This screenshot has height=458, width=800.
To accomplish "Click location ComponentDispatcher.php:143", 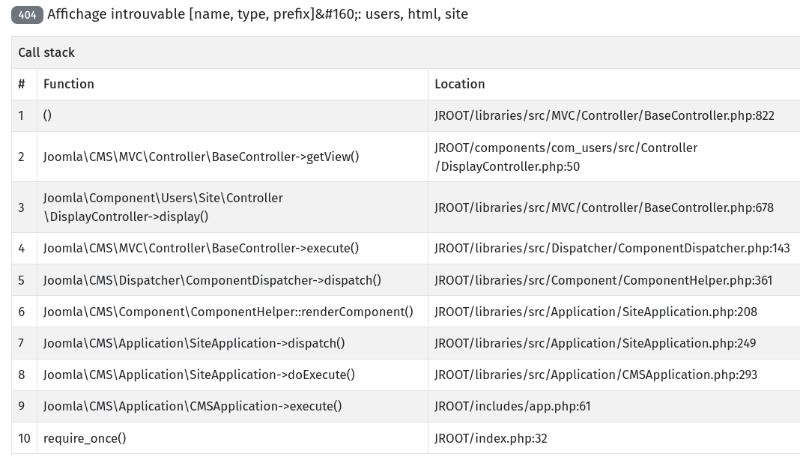I will (x=612, y=248).
